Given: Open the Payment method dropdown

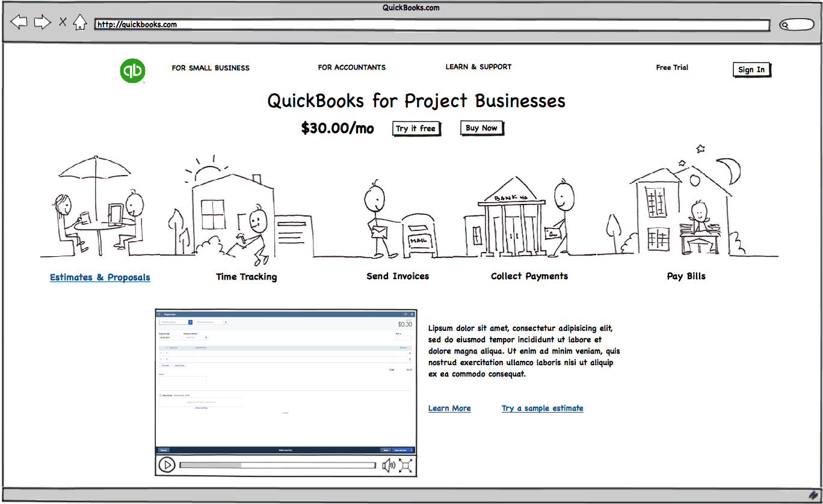Looking at the screenshot, I should [x=196, y=338].
